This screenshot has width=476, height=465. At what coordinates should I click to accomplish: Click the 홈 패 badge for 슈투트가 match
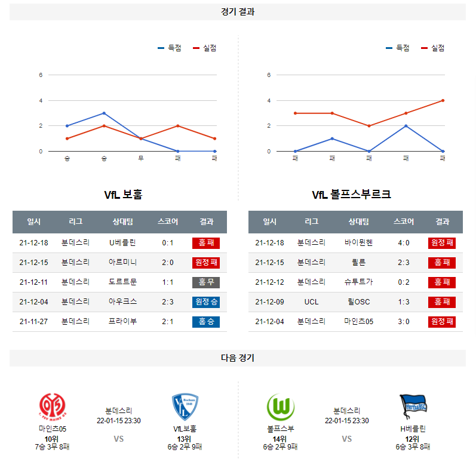click(x=442, y=282)
